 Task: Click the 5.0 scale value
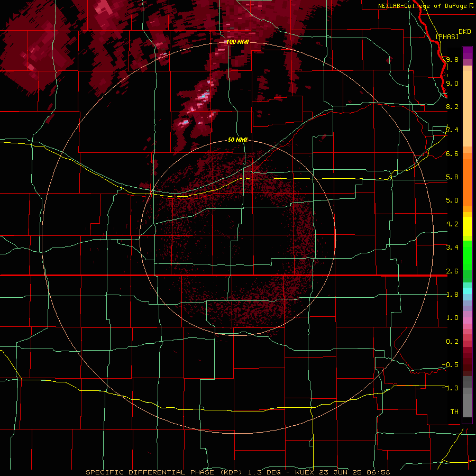452,200
